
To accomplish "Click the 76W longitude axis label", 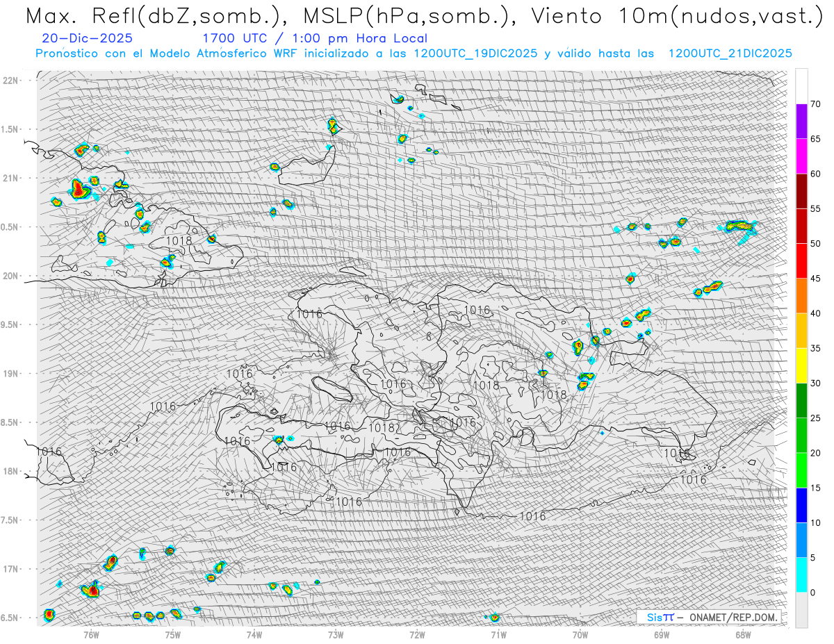I will (x=90, y=634).
